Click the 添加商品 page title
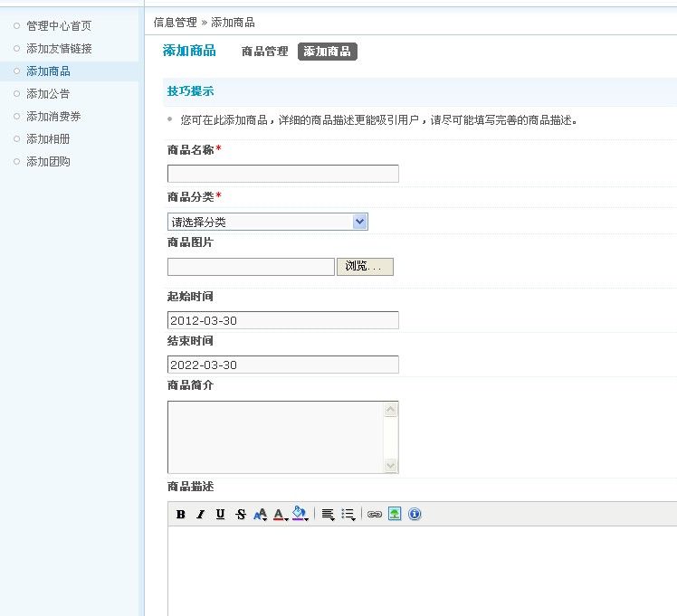The width and height of the screenshot is (677, 616). [x=189, y=51]
